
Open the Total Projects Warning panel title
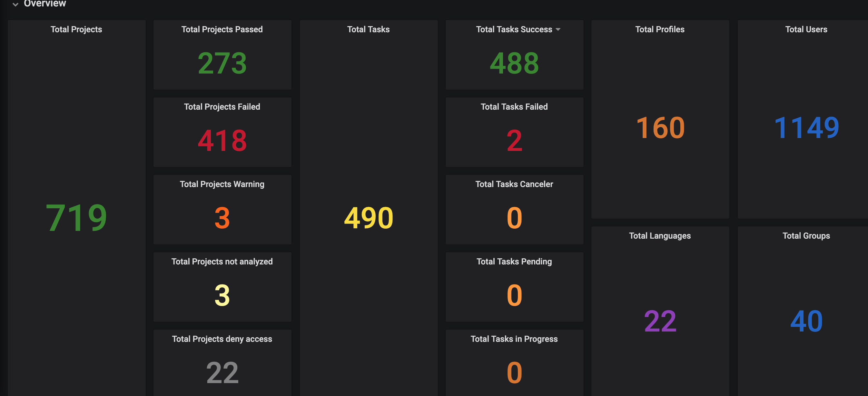[x=222, y=184]
